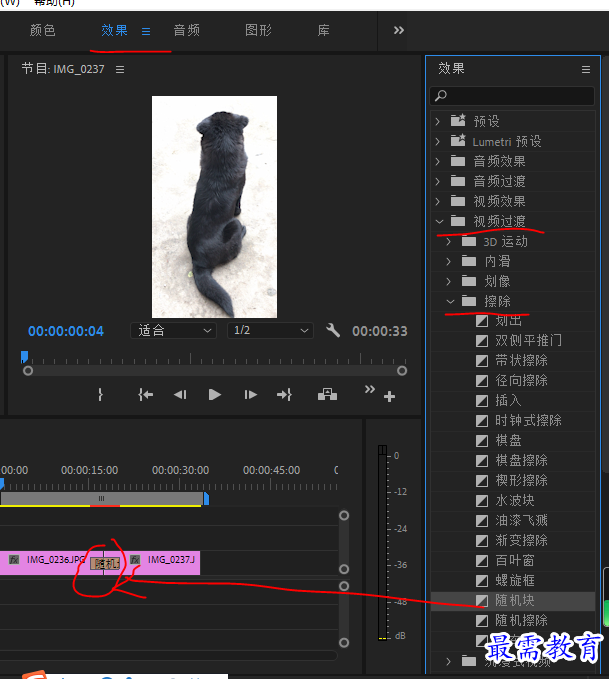
Task: Click the Lumetri 预设 folder icon
Action: click(x=458, y=140)
